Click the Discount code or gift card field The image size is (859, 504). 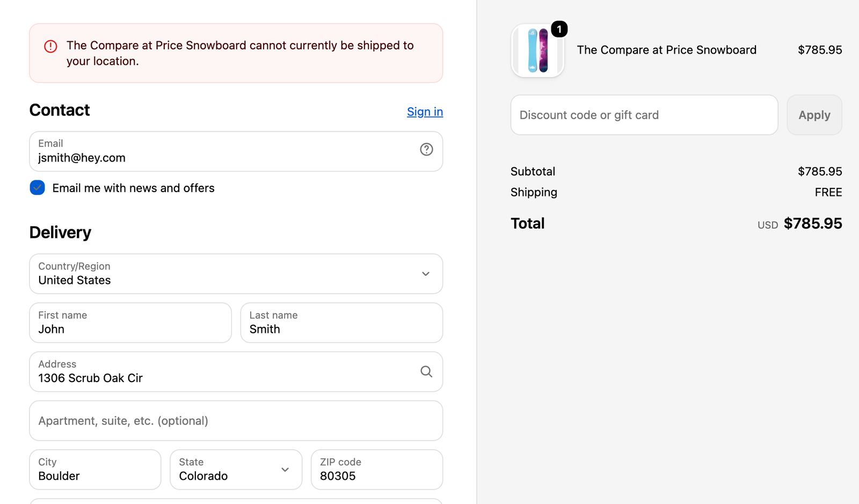click(644, 115)
